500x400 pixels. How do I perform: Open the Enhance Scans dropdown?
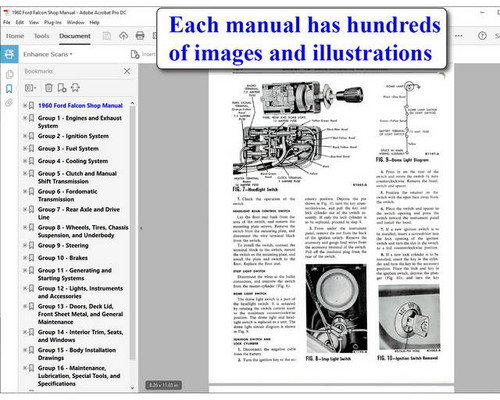point(48,54)
